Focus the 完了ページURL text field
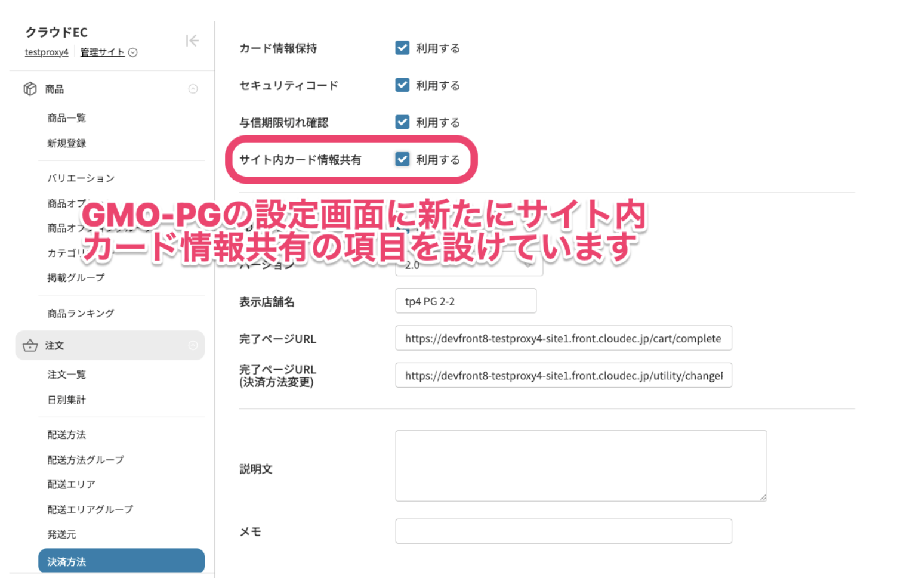This screenshot has height=588, width=907. click(563, 338)
